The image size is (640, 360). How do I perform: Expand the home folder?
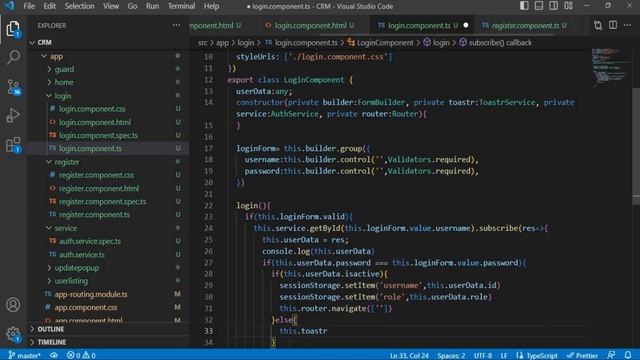pos(108,82)
